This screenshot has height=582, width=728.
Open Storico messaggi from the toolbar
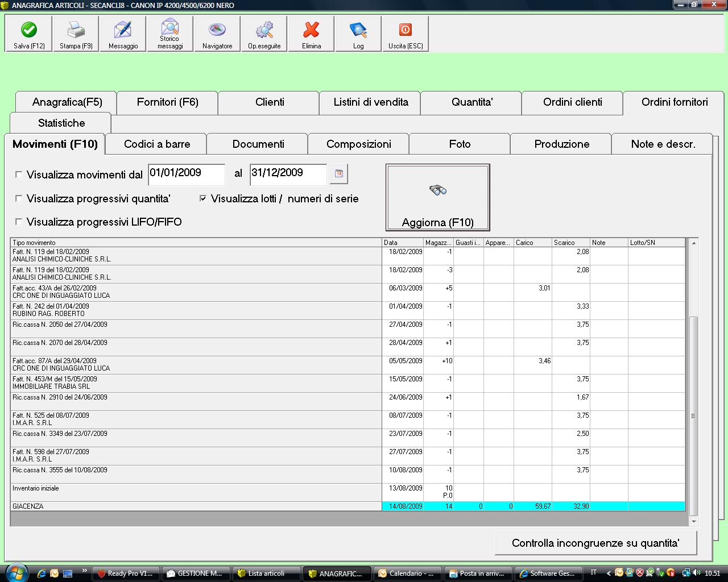(x=170, y=34)
